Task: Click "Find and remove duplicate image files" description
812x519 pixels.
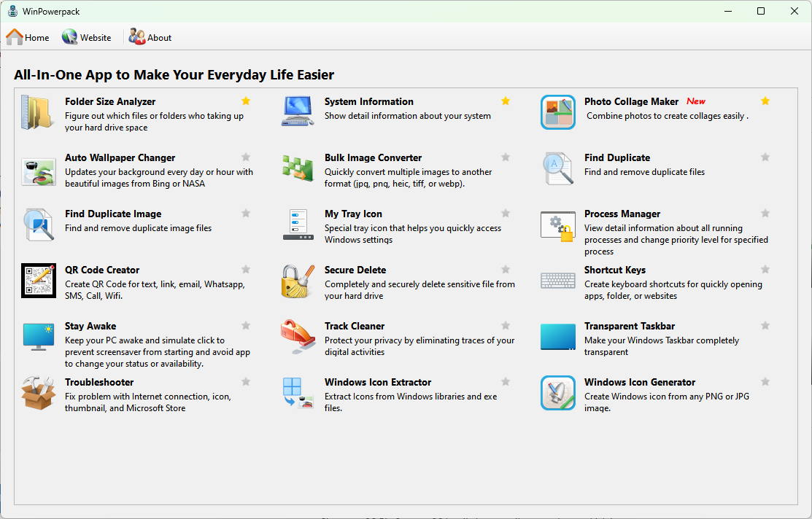Action: click(x=139, y=228)
